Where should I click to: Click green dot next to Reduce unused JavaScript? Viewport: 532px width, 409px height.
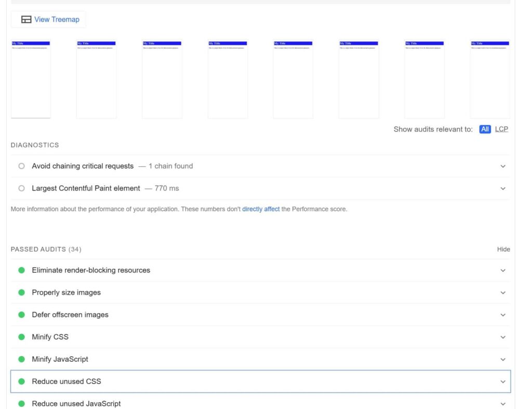click(21, 404)
